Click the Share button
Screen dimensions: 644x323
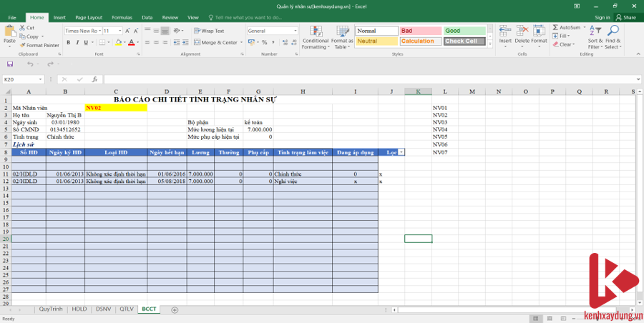tap(627, 17)
